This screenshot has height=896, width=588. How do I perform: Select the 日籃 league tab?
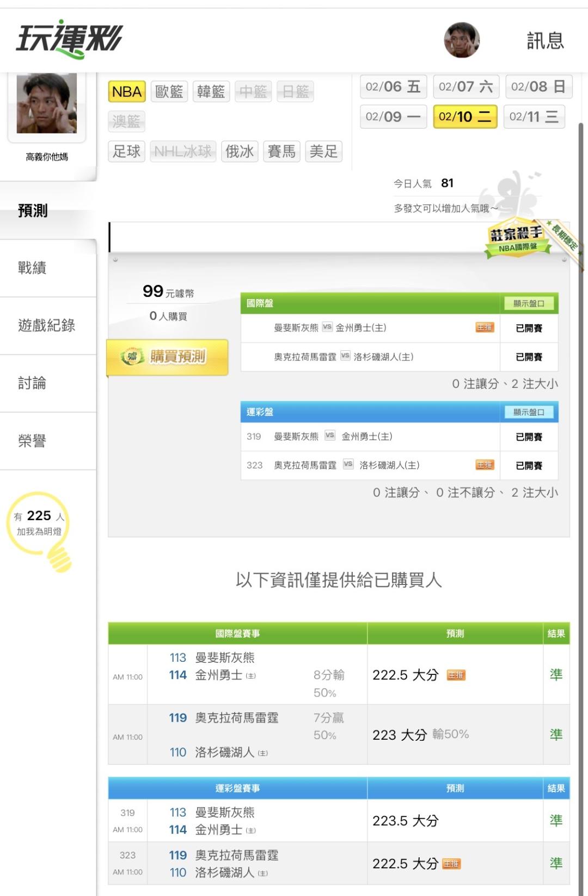[x=296, y=92]
